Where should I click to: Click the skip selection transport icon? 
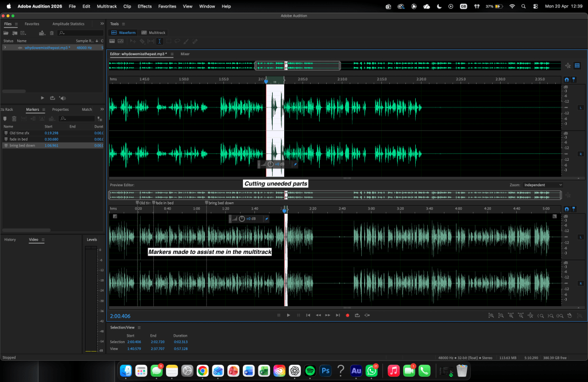point(367,315)
